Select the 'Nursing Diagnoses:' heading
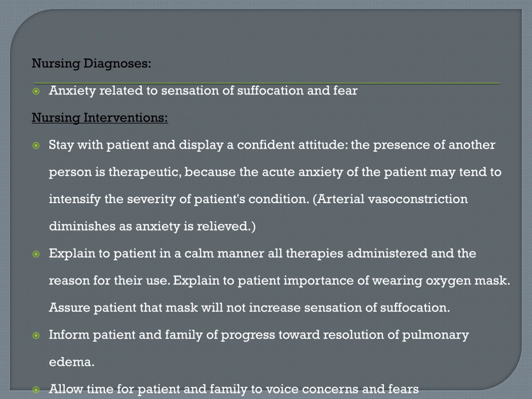The image size is (532, 399). [x=91, y=64]
